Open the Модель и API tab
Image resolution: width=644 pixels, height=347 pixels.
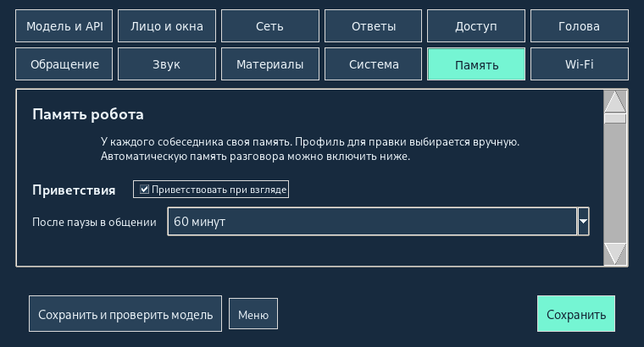point(64,26)
